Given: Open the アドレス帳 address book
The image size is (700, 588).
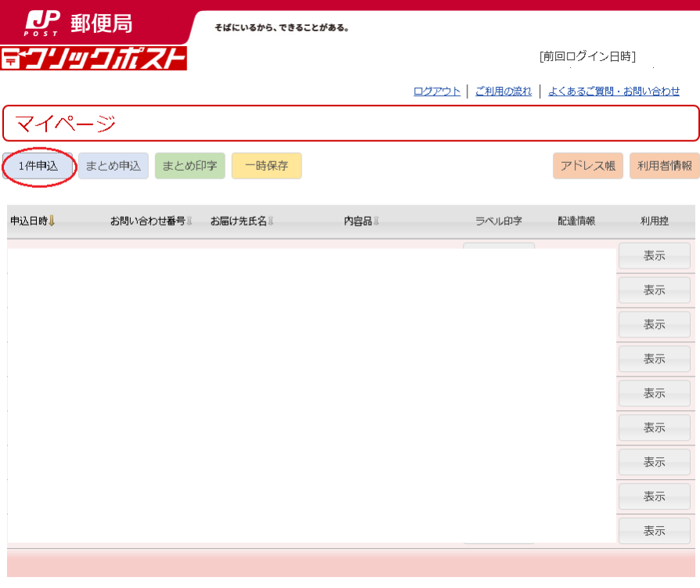Looking at the screenshot, I should coord(588,166).
